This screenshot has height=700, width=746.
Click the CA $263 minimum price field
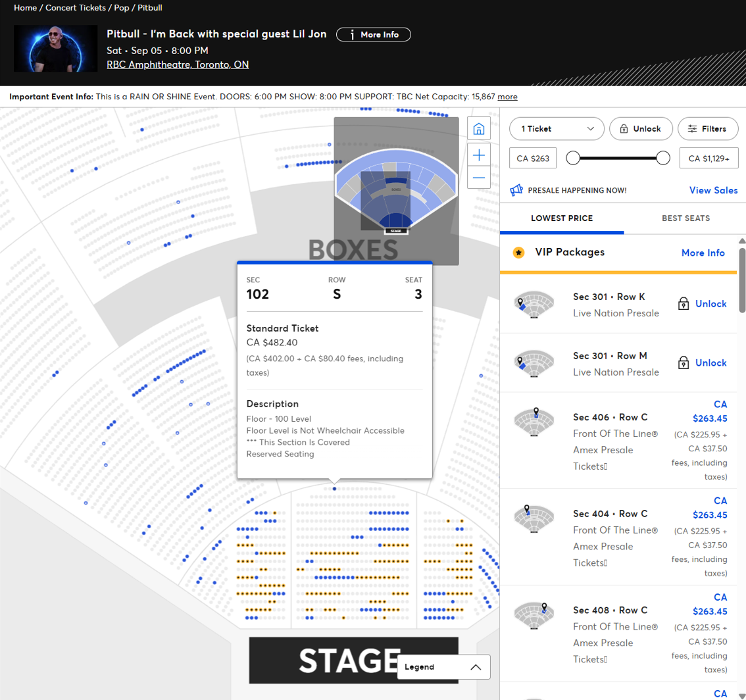pos(533,159)
